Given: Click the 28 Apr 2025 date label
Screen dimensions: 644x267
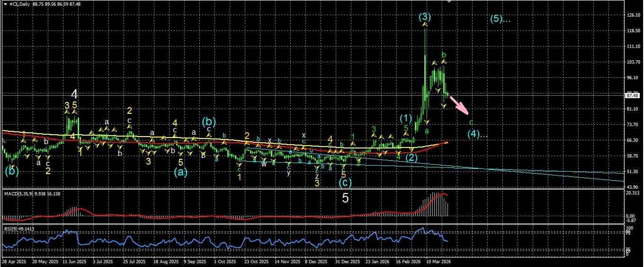Looking at the screenshot, I should [13, 261].
